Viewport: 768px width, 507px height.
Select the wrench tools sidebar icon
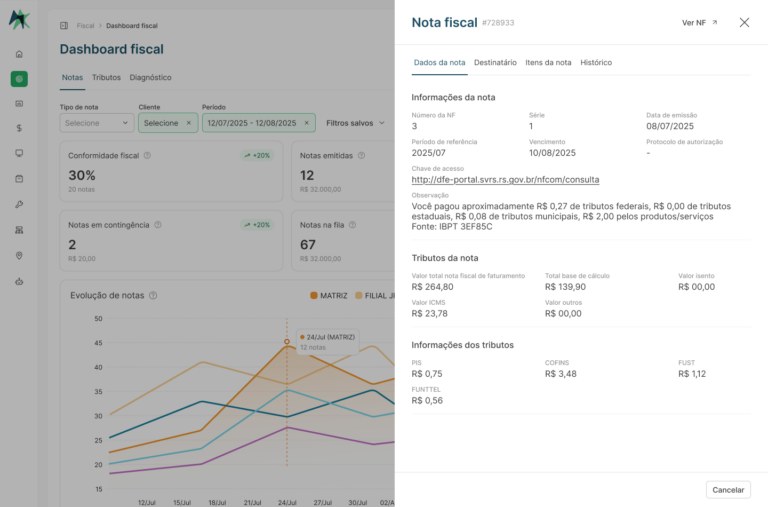(x=19, y=204)
